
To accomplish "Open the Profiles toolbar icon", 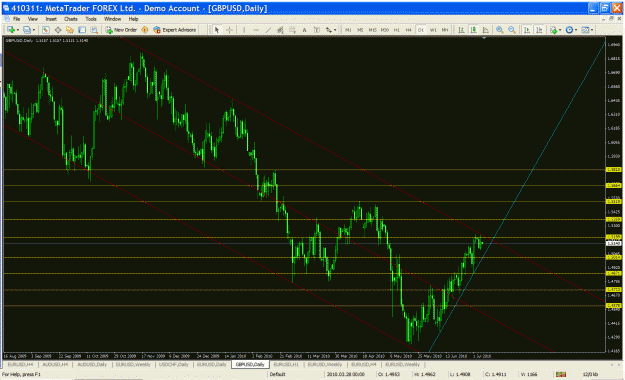I will coord(26,30).
